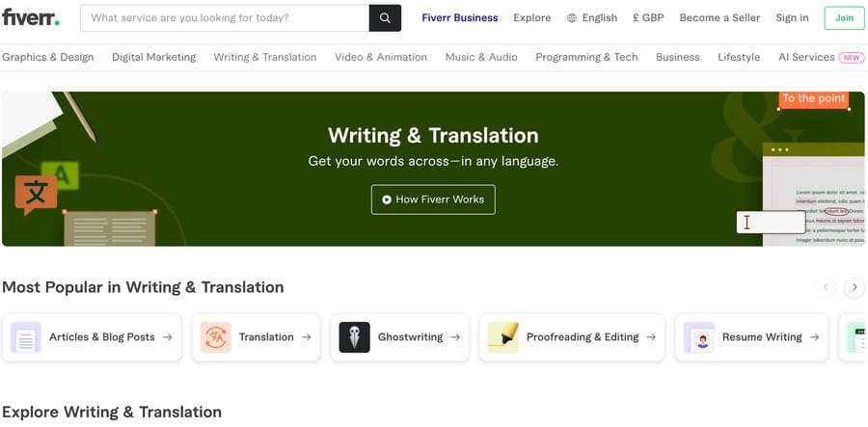The image size is (868, 427).
Task: Click the Proofreading & Editing icon
Action: [x=503, y=337]
